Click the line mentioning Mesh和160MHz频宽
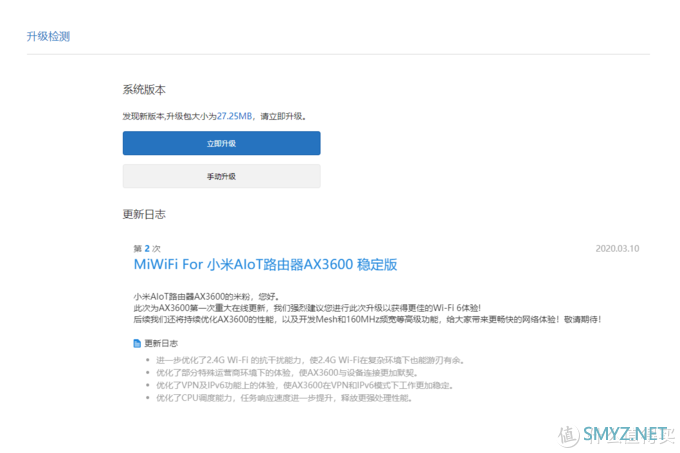The image size is (680, 453). pyautogui.click(x=367, y=319)
